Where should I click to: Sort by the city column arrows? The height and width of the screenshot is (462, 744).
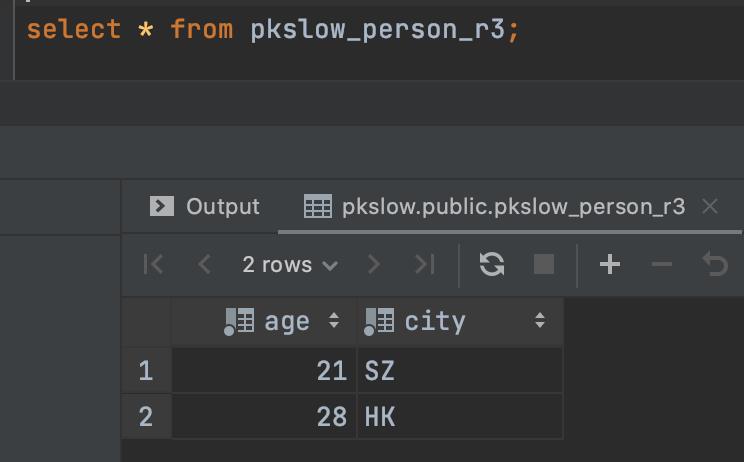click(540, 321)
